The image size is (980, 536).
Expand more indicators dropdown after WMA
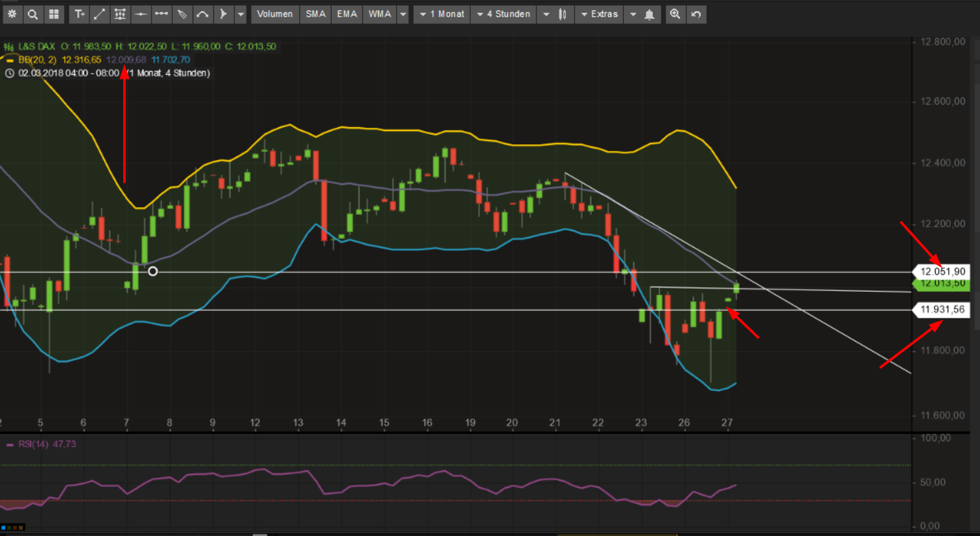pos(403,14)
